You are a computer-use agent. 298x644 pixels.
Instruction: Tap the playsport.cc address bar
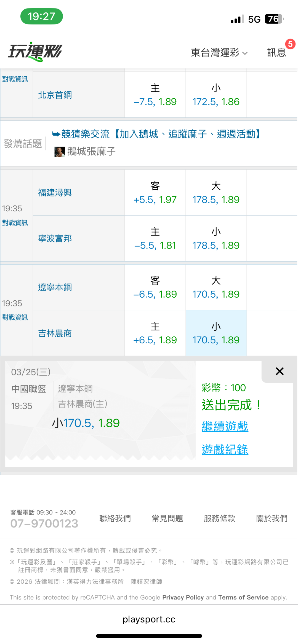pyautogui.click(x=149, y=619)
